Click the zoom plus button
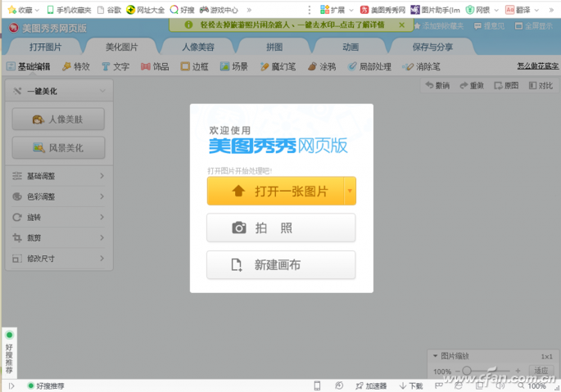 click(x=518, y=371)
